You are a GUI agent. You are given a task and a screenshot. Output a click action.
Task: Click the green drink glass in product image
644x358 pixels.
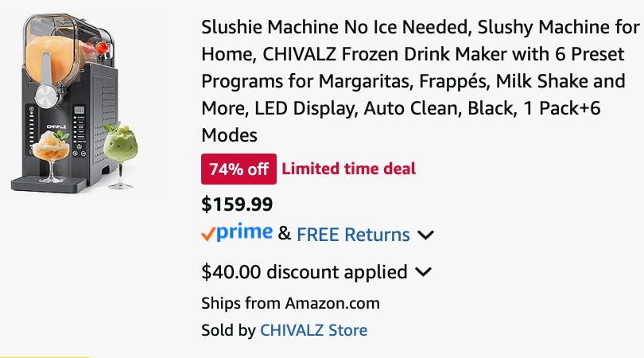pyautogui.click(x=120, y=155)
